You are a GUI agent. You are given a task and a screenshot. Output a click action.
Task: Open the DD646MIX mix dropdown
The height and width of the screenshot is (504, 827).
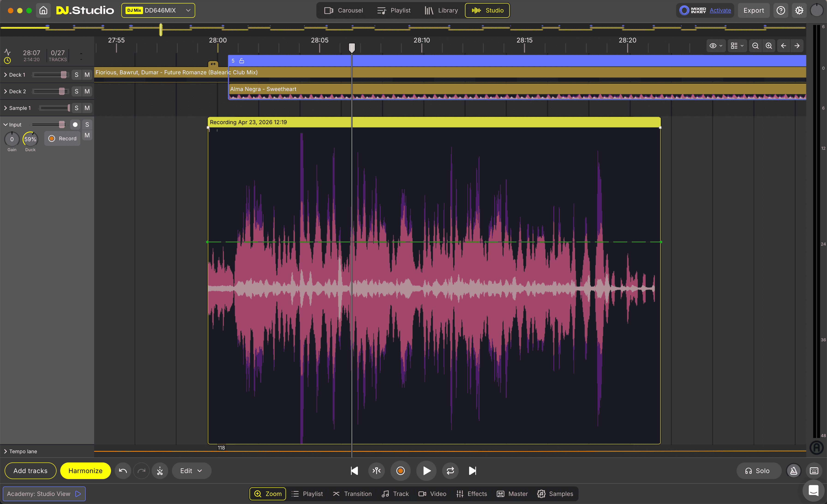tap(158, 10)
